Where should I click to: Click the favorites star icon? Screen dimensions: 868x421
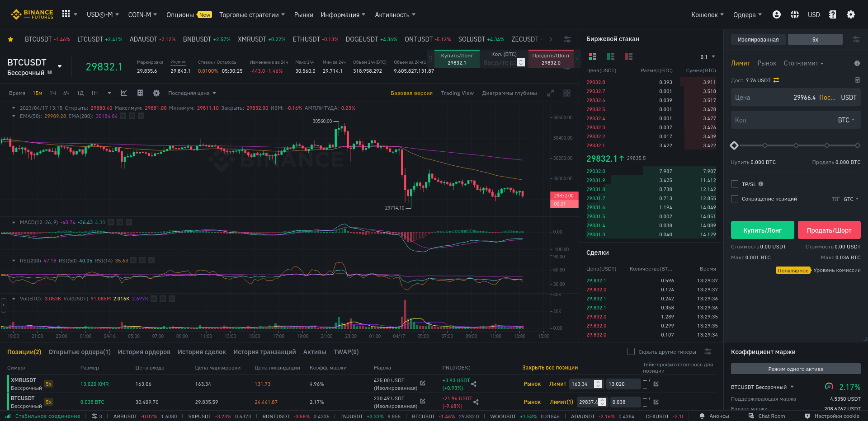[x=10, y=39]
